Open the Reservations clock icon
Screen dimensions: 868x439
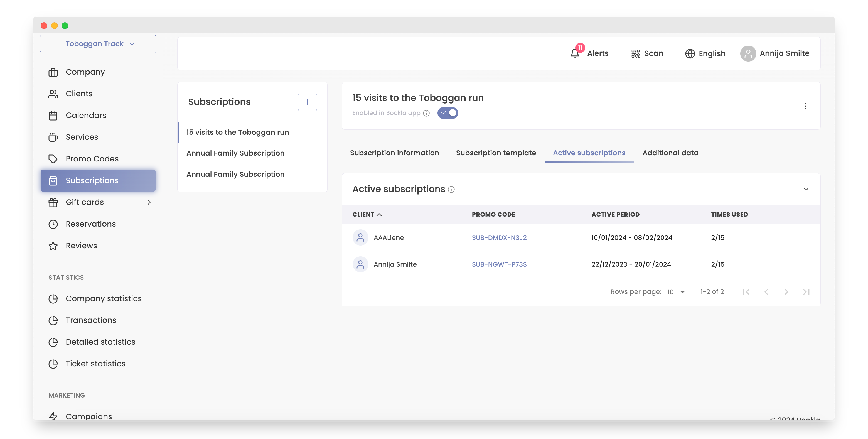[53, 224]
